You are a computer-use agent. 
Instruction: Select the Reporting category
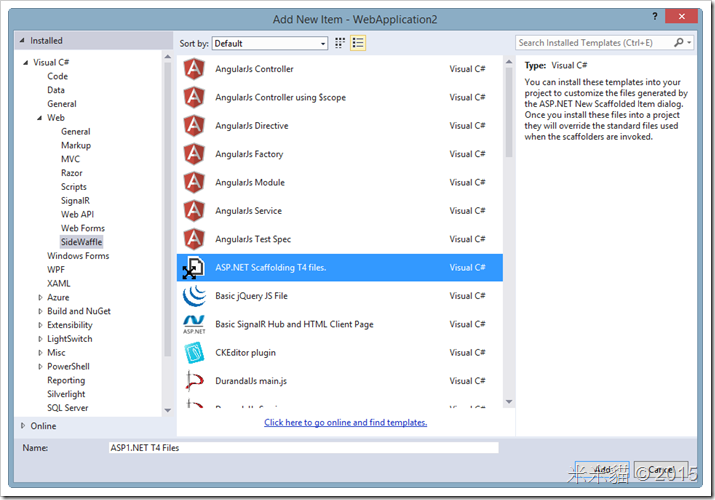pyautogui.click(x=66, y=380)
